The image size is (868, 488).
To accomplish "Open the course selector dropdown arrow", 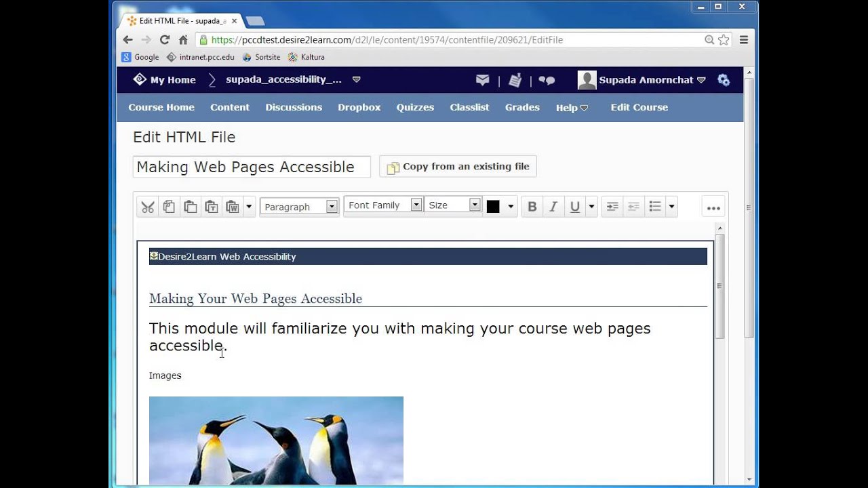I will (357, 79).
